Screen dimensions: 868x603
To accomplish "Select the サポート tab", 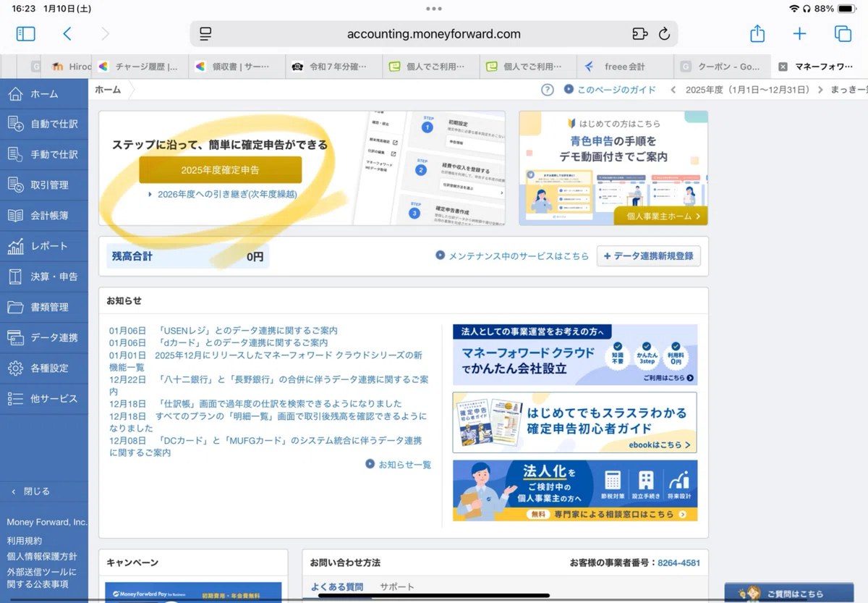I will pyautogui.click(x=397, y=587).
